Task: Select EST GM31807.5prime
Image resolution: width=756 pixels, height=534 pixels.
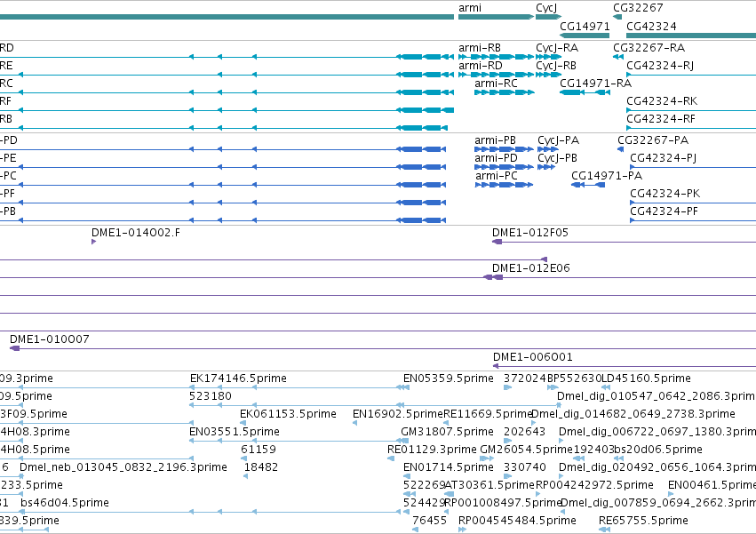Action: point(448,432)
